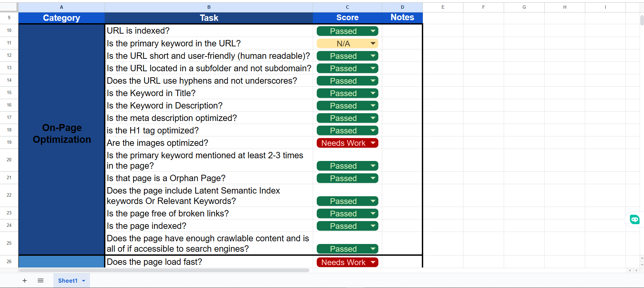Click the add new sheet plus icon
644x288 pixels.
pos(24,281)
